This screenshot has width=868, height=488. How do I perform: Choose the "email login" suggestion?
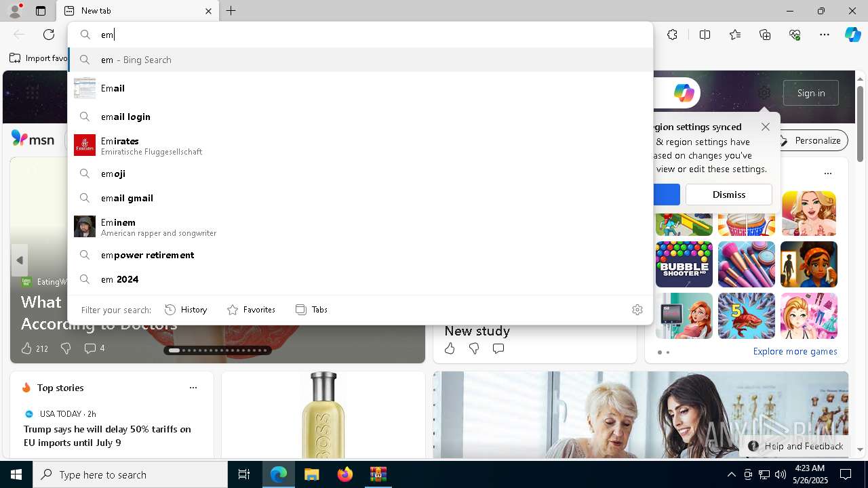pyautogui.click(x=360, y=117)
